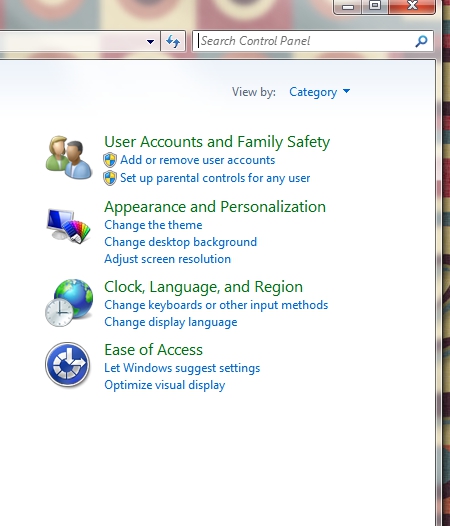The image size is (450, 526).
Task: Select Add or remove user accounts
Action: [x=198, y=160]
